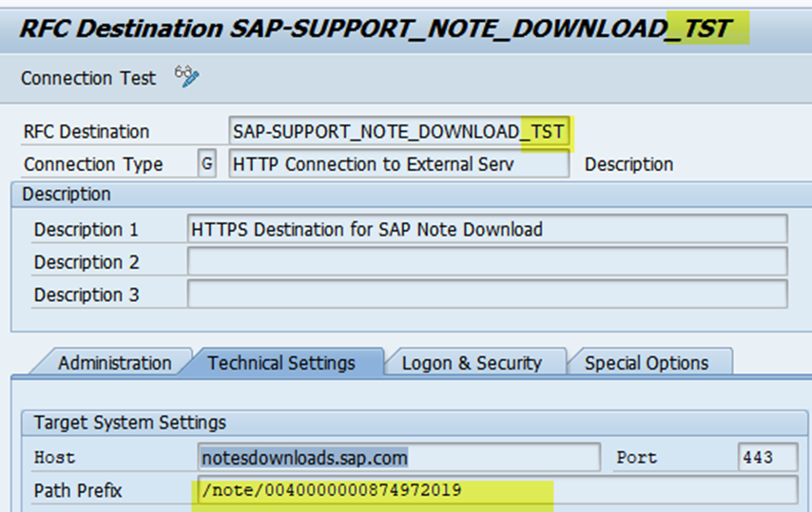Switch to Technical Settings tab
Image resolution: width=812 pixels, height=512 pixels.
point(281,363)
